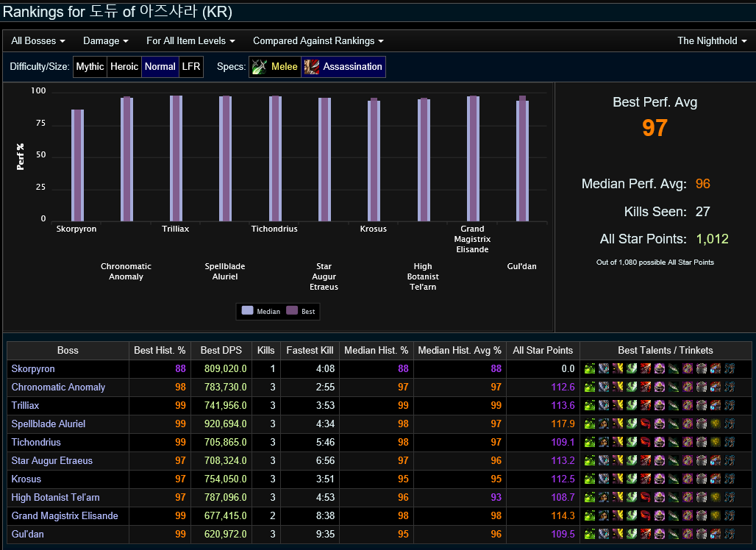
Task: Click the Best legend color swatch
Action: coord(292,310)
